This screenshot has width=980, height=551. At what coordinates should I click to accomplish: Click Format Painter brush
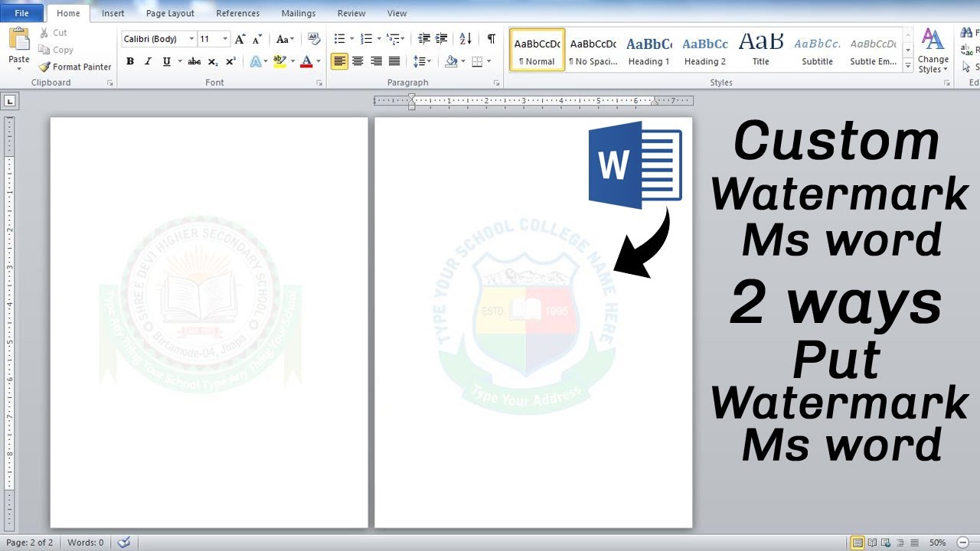point(44,67)
